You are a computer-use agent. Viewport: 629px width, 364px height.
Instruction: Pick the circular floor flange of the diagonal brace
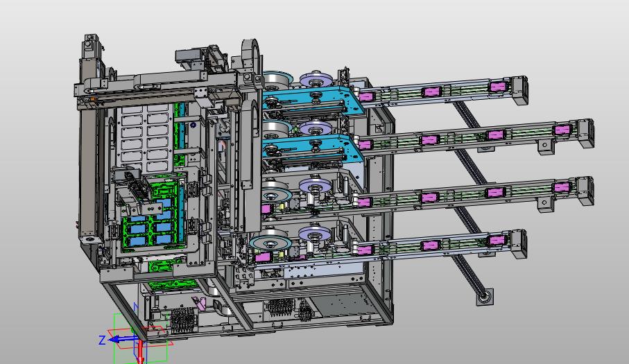click(485, 297)
